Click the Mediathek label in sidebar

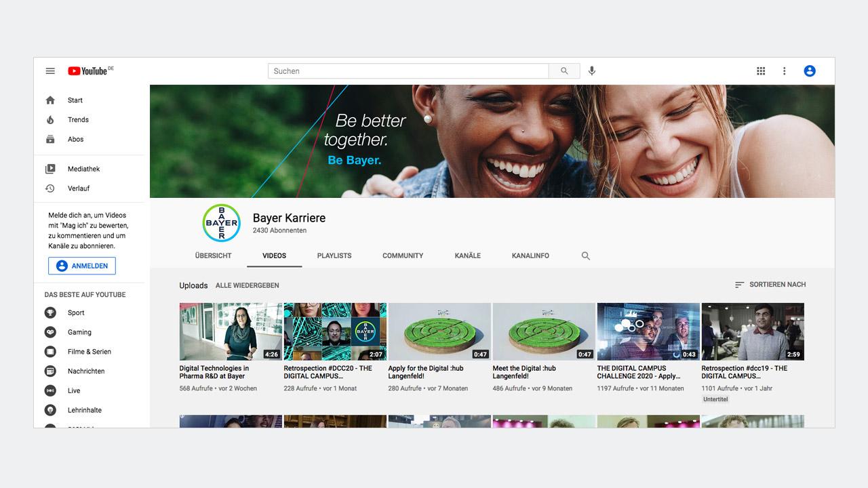tap(84, 169)
